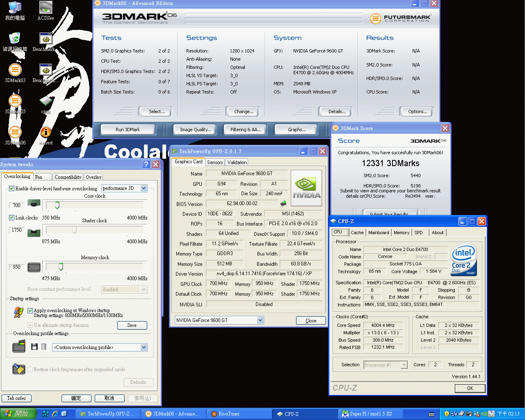Switch to the Compatibility tab
This screenshot has width=525, height=420.
click(x=68, y=177)
